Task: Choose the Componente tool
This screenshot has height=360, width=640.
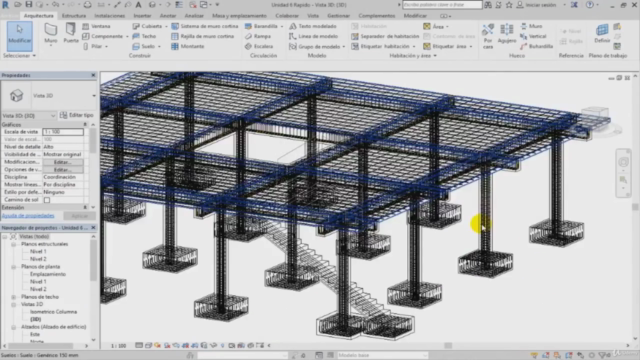Action: click(103, 36)
